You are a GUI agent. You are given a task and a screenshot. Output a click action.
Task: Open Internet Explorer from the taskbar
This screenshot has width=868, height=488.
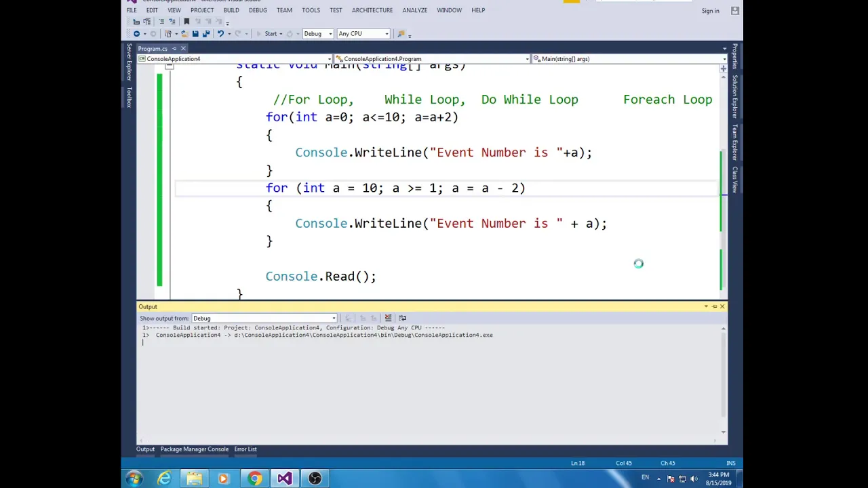tap(164, 479)
